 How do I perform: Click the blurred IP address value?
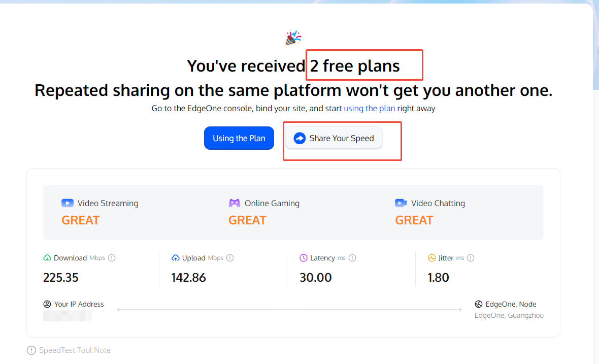(67, 316)
